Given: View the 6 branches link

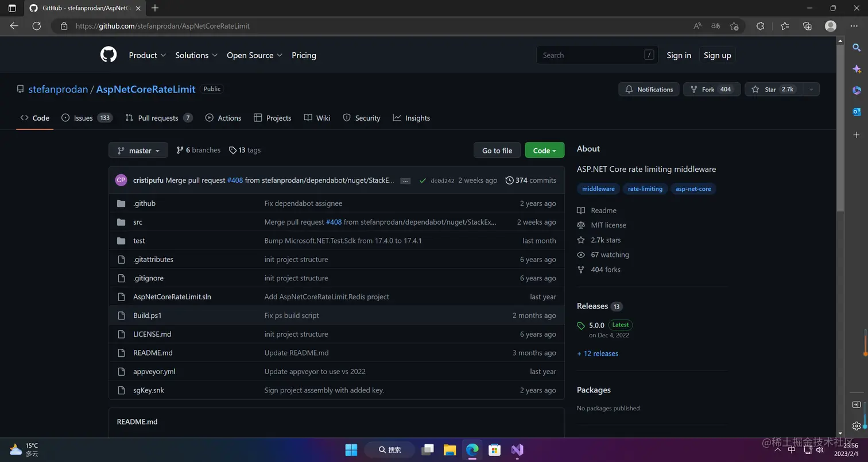Looking at the screenshot, I should coord(198,150).
